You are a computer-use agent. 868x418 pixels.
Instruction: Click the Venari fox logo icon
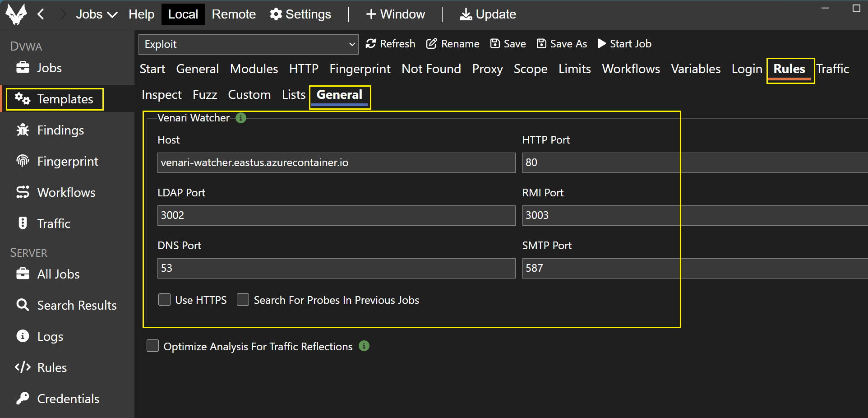pyautogui.click(x=16, y=14)
